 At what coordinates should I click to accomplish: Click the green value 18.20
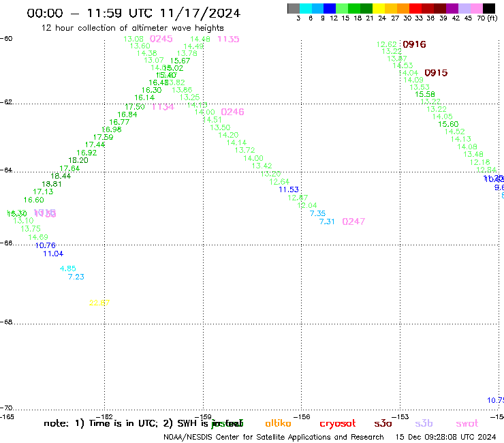point(78,161)
